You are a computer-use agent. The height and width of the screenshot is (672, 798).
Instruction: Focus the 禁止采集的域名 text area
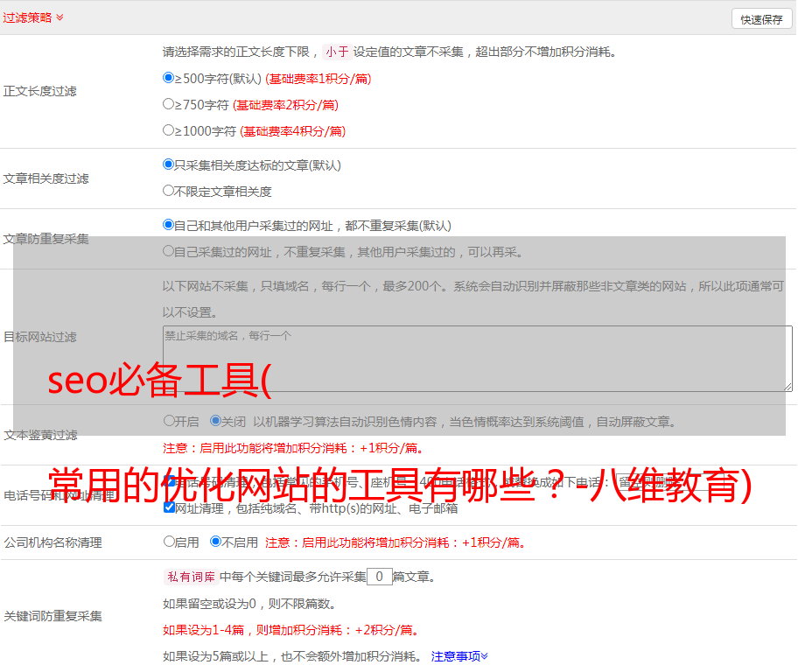pos(478,359)
